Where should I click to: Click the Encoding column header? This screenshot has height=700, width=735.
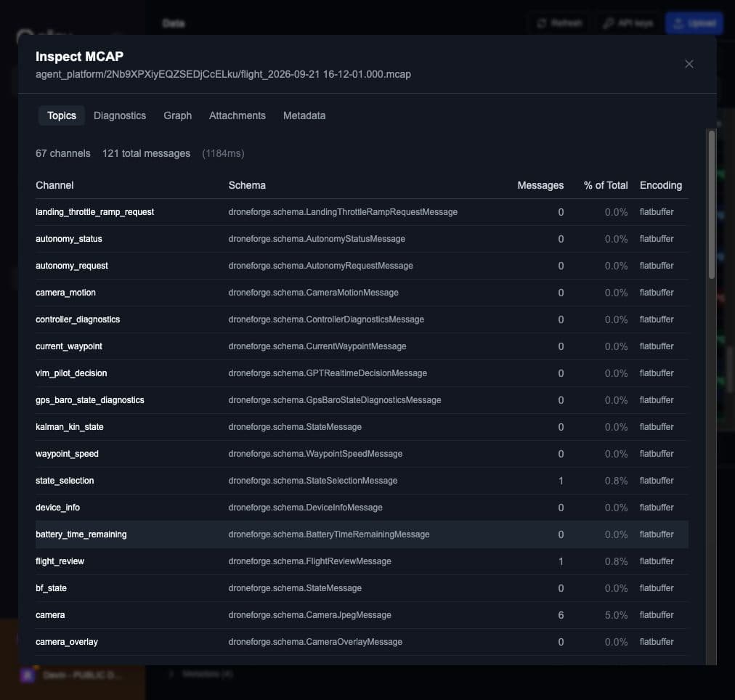click(660, 185)
